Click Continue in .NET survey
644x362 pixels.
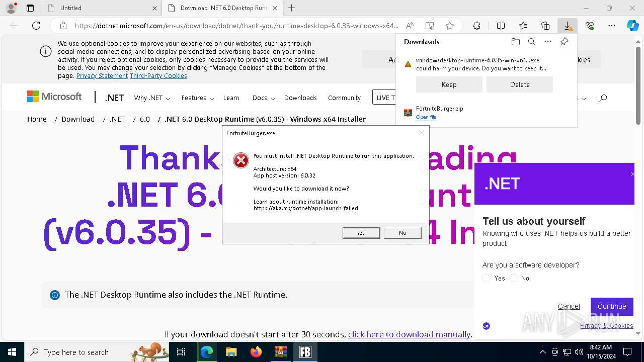(612, 306)
